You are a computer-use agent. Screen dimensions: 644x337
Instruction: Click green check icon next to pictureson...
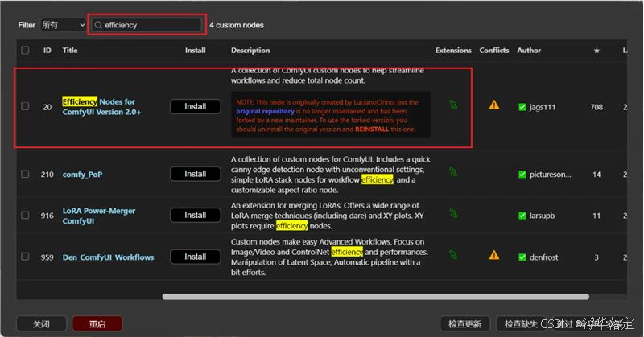[x=522, y=175]
